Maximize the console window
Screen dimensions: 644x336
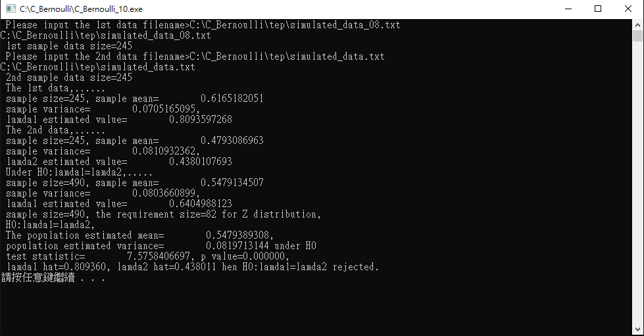coord(598,9)
